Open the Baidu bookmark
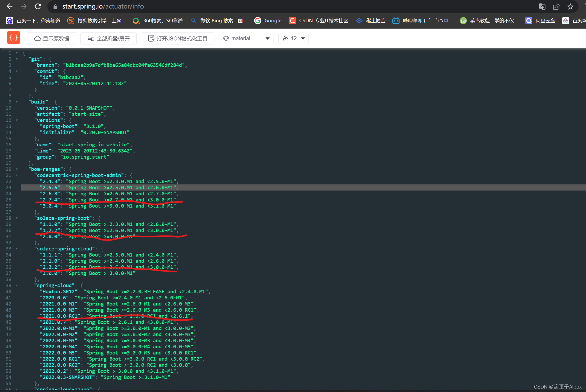This screenshot has height=392, width=586. (x=33, y=20)
